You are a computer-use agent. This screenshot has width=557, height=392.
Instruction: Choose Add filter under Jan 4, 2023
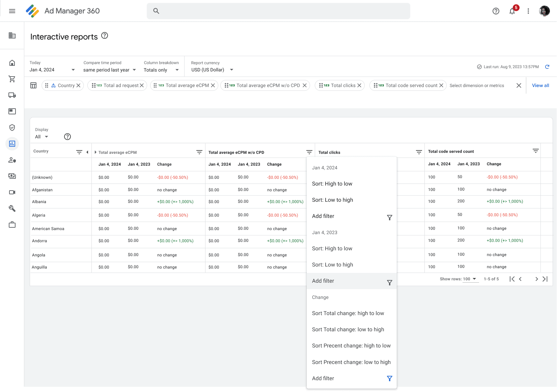[352, 281]
